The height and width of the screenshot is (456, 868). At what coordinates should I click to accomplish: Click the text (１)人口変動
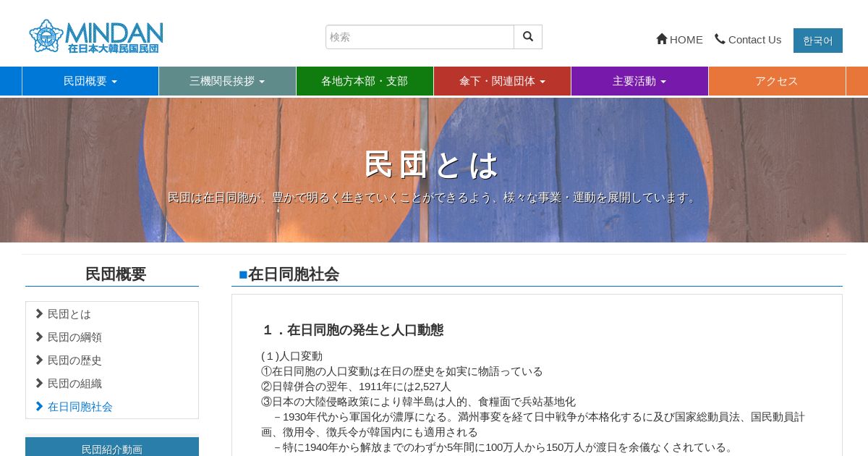[x=292, y=356]
